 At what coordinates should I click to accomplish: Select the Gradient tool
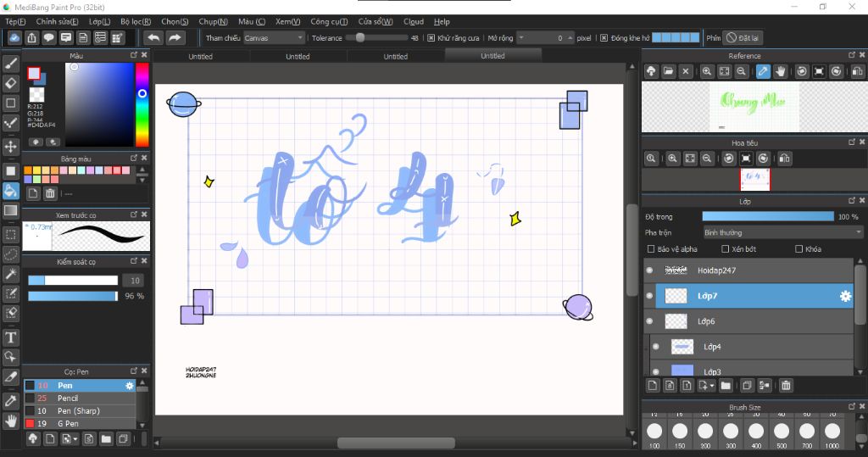[10, 210]
